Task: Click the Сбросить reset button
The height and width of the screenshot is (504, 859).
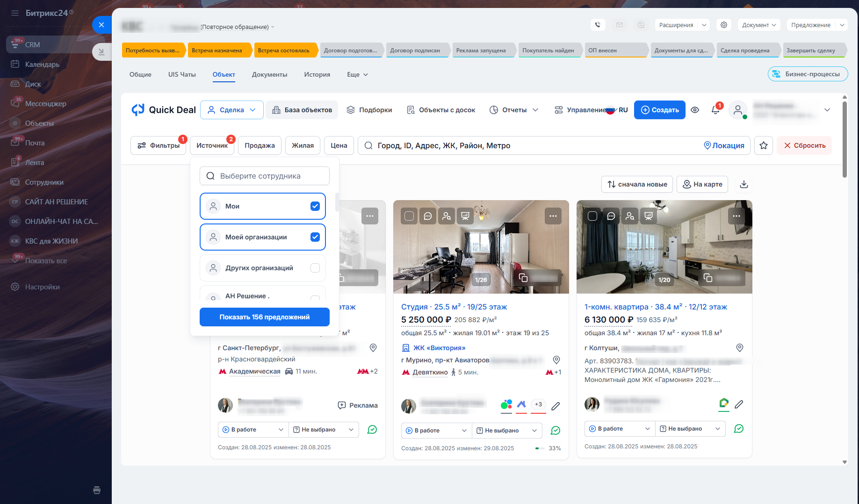Action: pyautogui.click(x=804, y=145)
